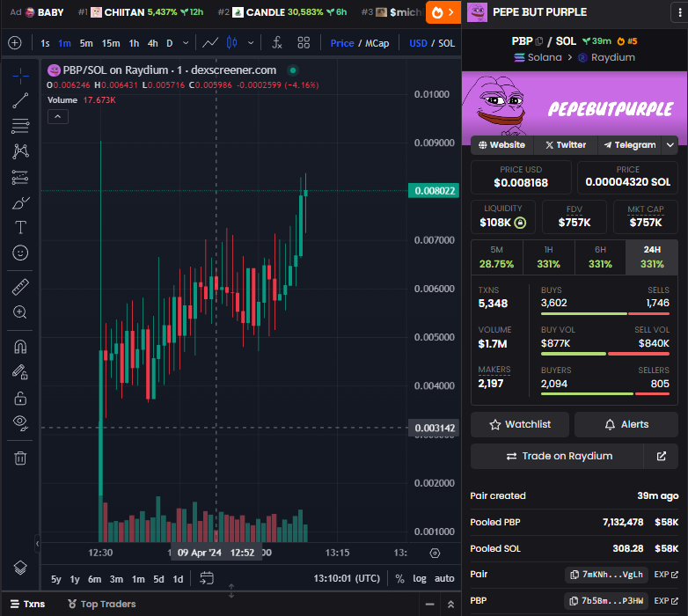Open the Txns tab
Viewport: 688px width, 616px height.
(27, 605)
